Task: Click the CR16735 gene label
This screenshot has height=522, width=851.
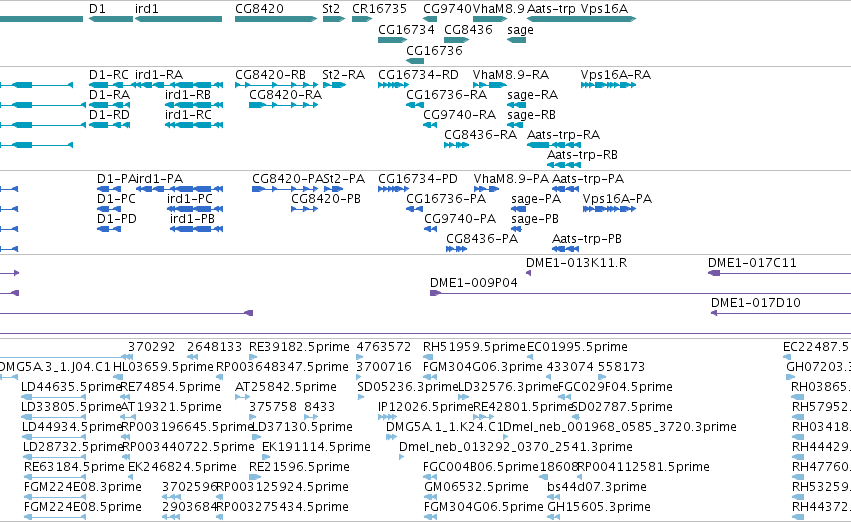Action: coord(379,9)
